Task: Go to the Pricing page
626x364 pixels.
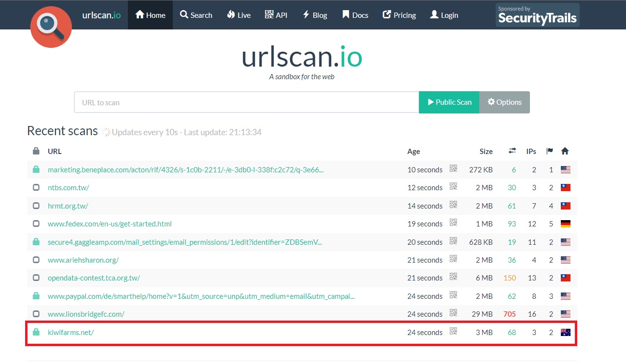Action: 399,15
